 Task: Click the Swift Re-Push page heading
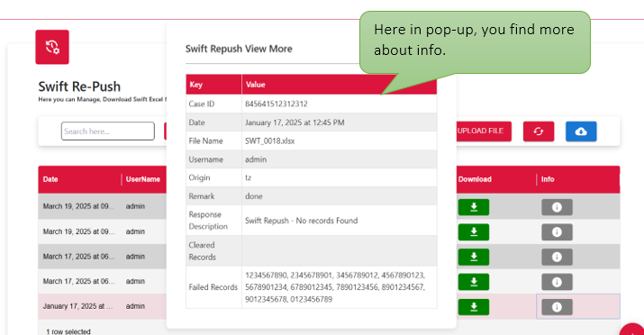click(x=79, y=86)
